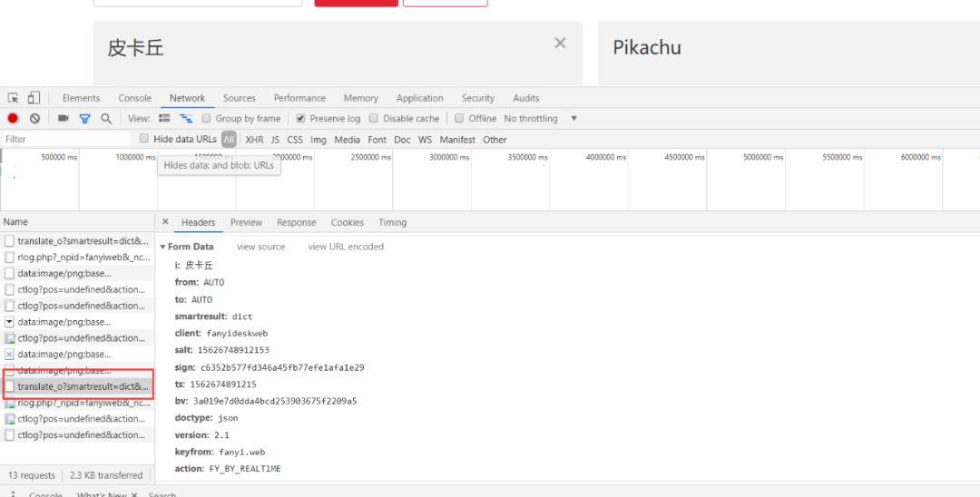Focus the network Filter input field
This screenshot has height=497, width=980.
67,140
